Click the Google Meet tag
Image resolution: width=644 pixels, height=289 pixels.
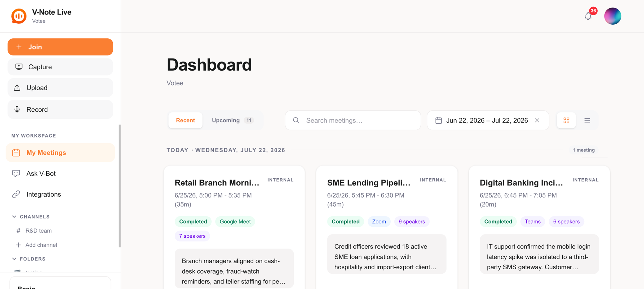pos(235,221)
